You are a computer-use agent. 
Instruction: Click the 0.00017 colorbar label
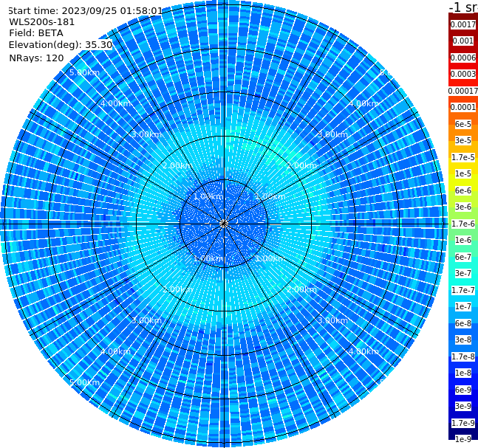(463, 91)
